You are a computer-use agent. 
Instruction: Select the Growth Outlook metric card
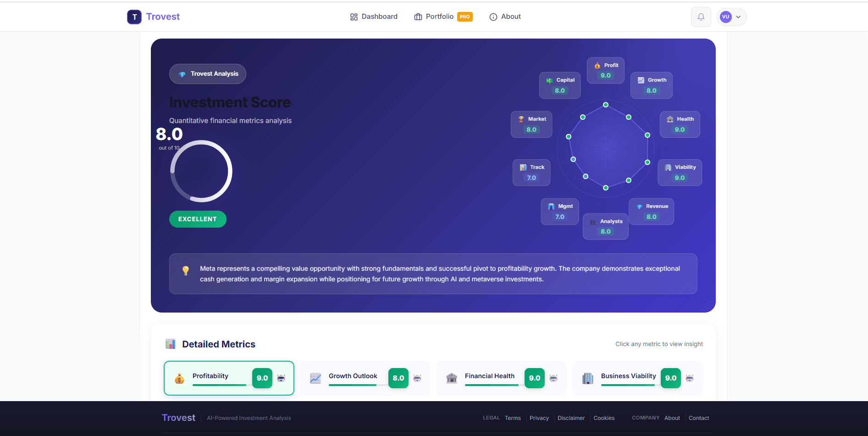365,378
